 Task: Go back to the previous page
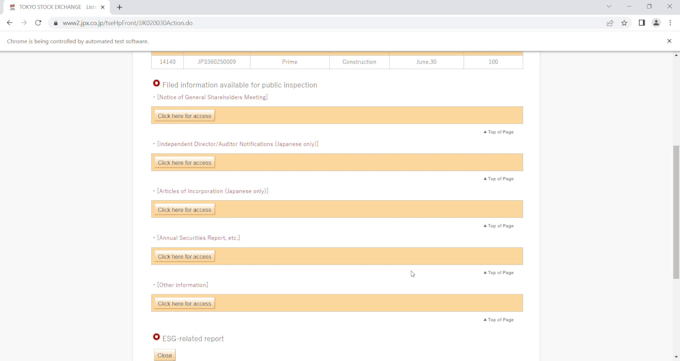pyautogui.click(x=10, y=23)
